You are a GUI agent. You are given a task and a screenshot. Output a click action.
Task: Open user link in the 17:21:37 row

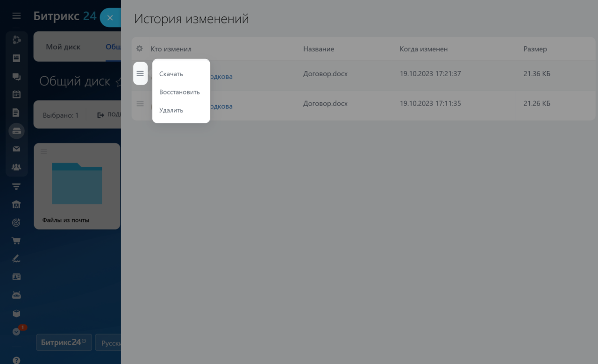click(221, 77)
